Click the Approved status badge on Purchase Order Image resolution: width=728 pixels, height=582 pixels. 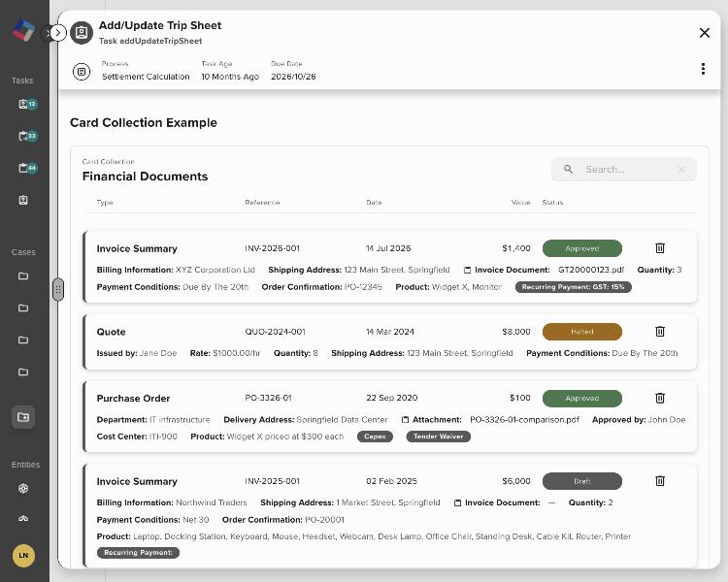click(582, 399)
